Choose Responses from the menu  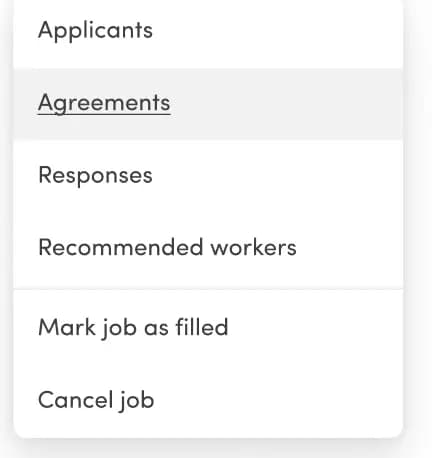point(208,176)
